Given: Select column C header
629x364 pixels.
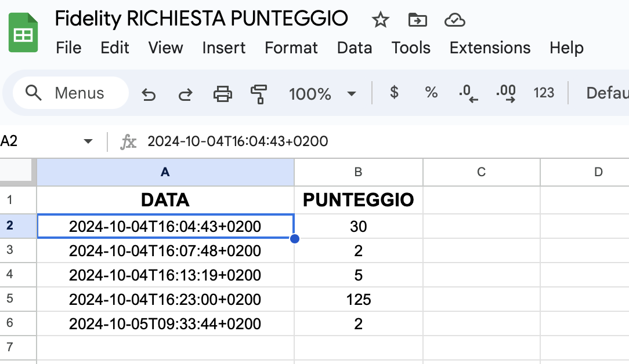Looking at the screenshot, I should (482, 172).
